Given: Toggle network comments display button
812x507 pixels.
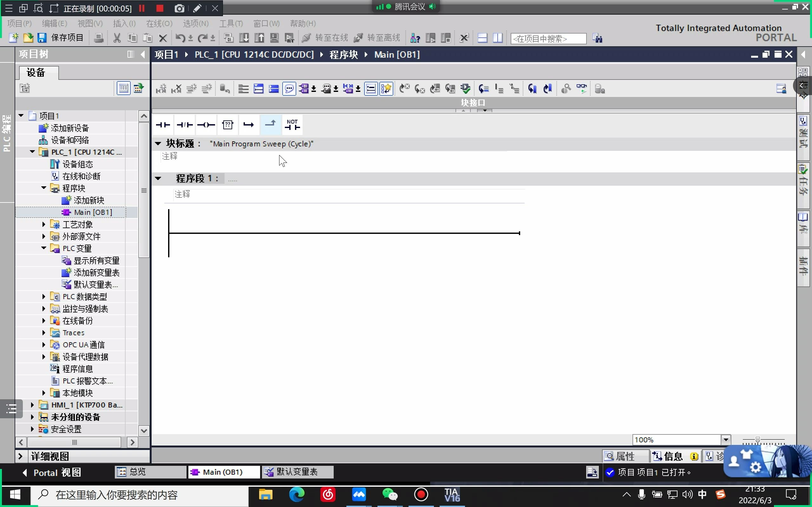Looking at the screenshot, I should pos(289,89).
